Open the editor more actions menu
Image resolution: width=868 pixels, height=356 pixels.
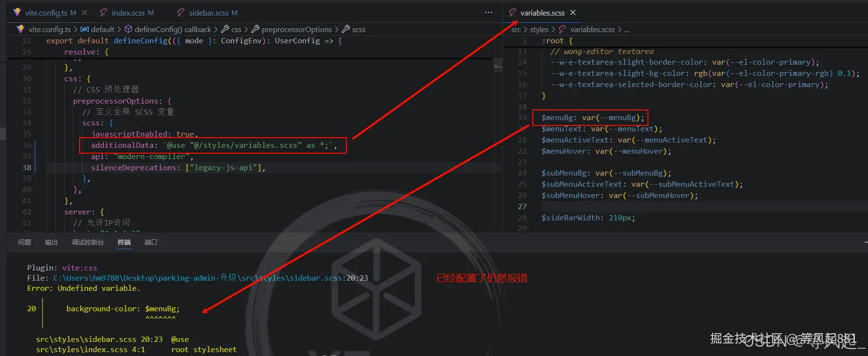click(489, 13)
